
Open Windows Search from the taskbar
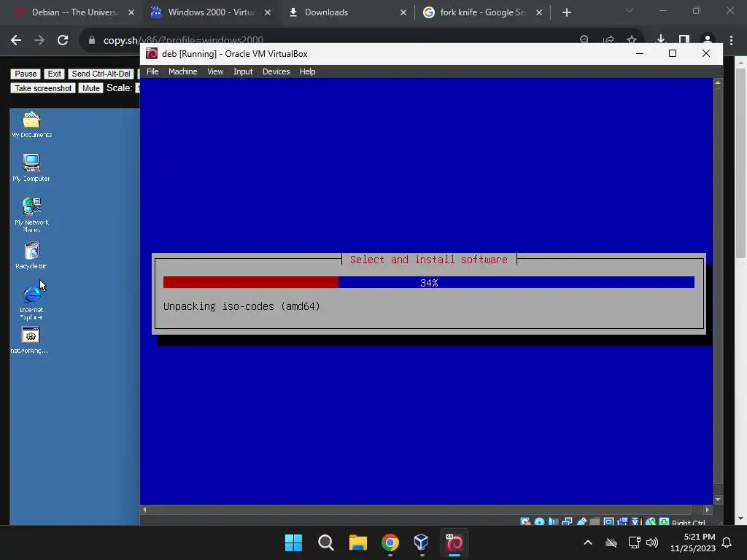[326, 542]
